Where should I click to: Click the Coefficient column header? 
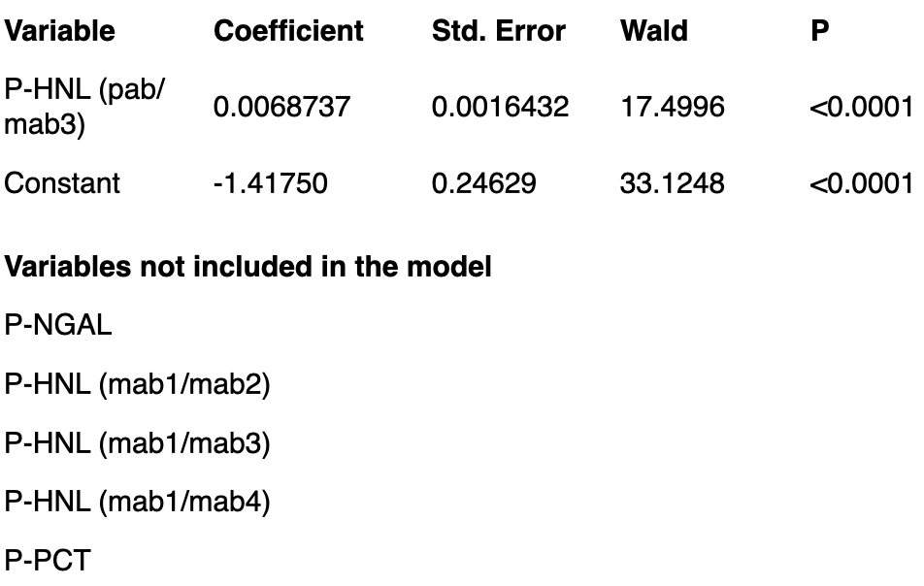point(288,31)
